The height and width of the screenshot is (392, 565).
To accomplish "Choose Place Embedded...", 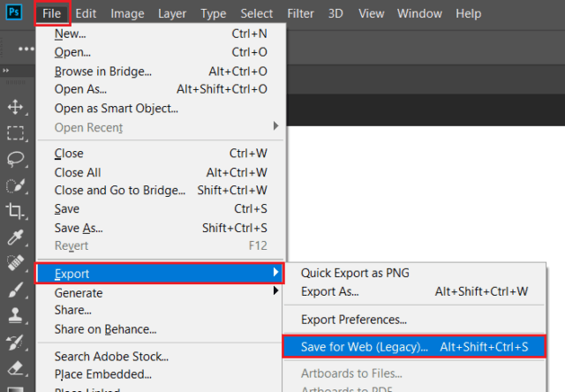I will (159, 374).
